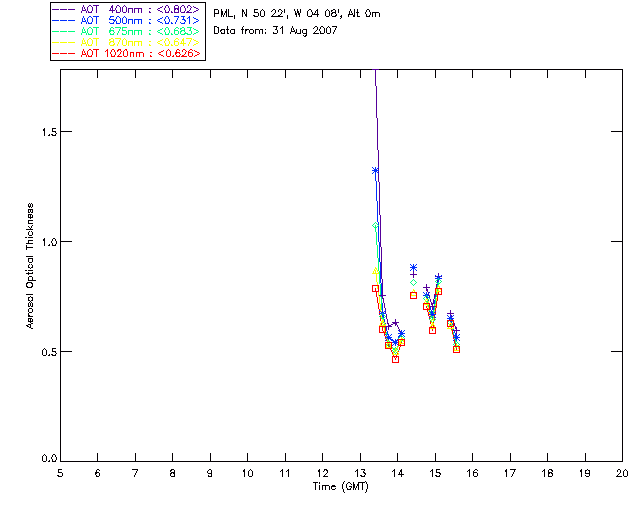The image size is (640, 512).
Task: Click the 1.0 y-axis tick label
Action: [x=49, y=242]
